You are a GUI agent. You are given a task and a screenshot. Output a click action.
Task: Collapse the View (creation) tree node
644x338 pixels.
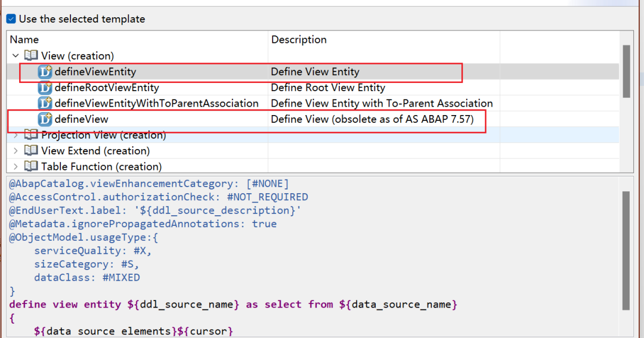[16, 55]
